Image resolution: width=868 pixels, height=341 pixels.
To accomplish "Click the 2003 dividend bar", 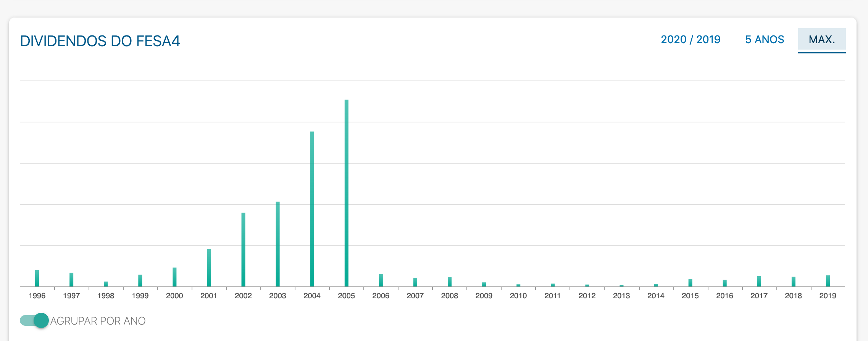I will 278,244.
